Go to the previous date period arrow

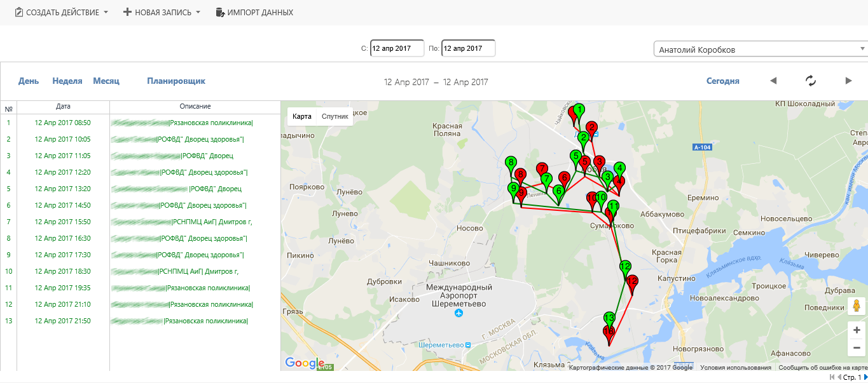pos(773,81)
